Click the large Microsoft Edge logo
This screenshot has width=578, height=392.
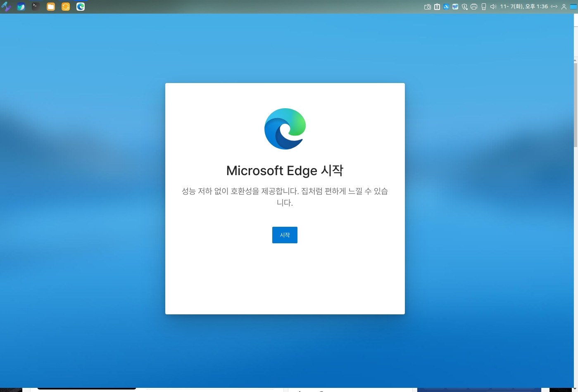[x=285, y=129]
